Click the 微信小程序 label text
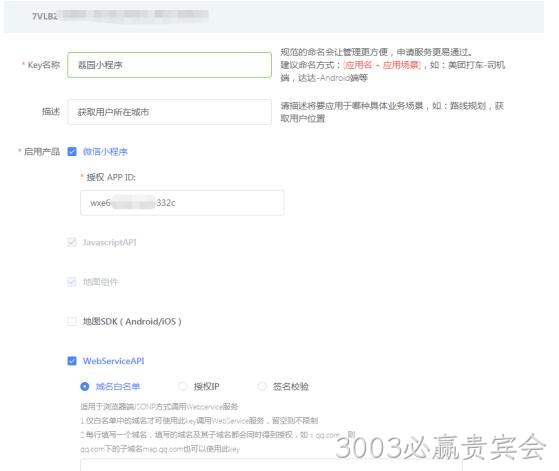 click(105, 152)
